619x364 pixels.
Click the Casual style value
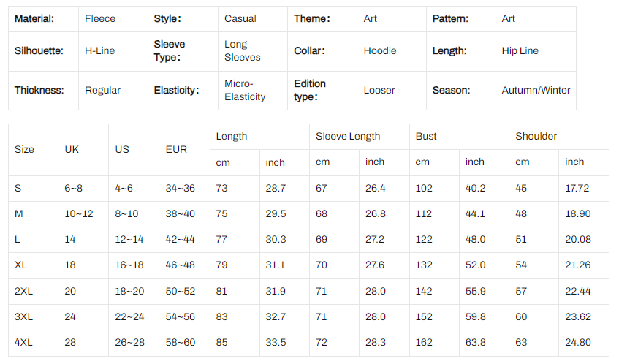[x=240, y=18]
